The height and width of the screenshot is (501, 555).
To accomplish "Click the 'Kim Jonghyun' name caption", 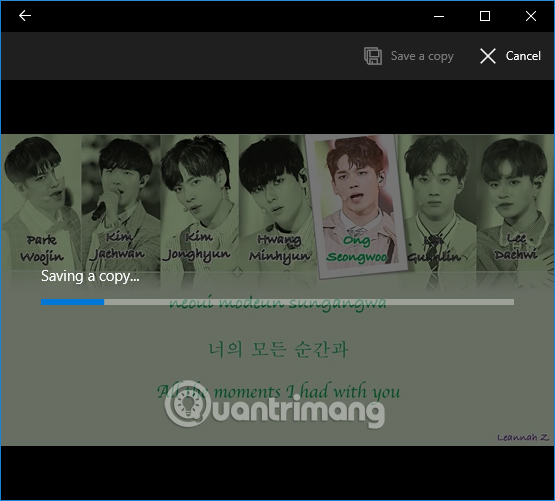I will pos(196,246).
